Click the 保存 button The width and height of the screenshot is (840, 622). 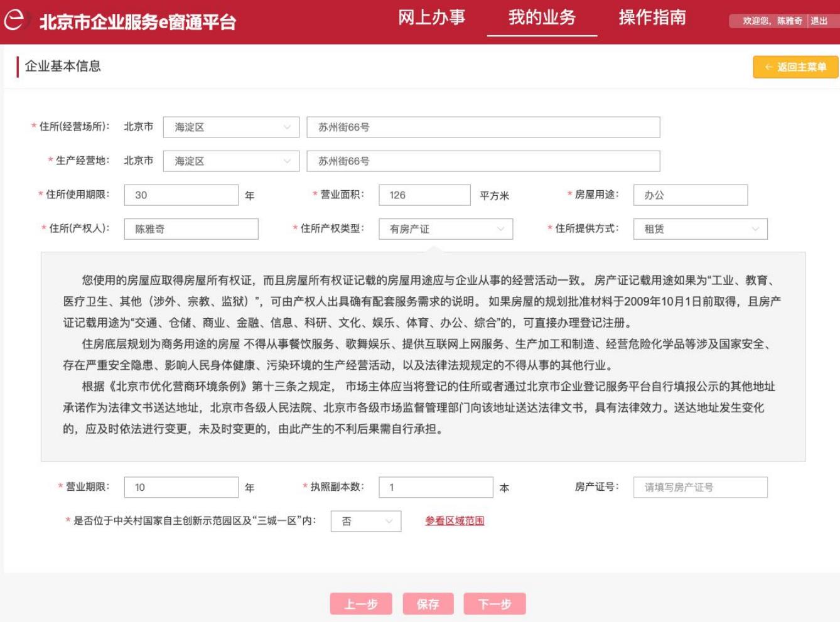coord(428,604)
